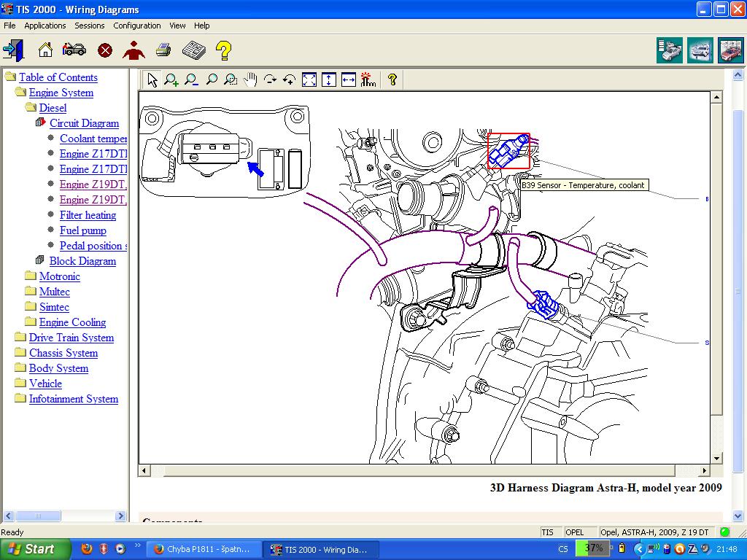Click the zoom out magnifier tool

point(191,79)
